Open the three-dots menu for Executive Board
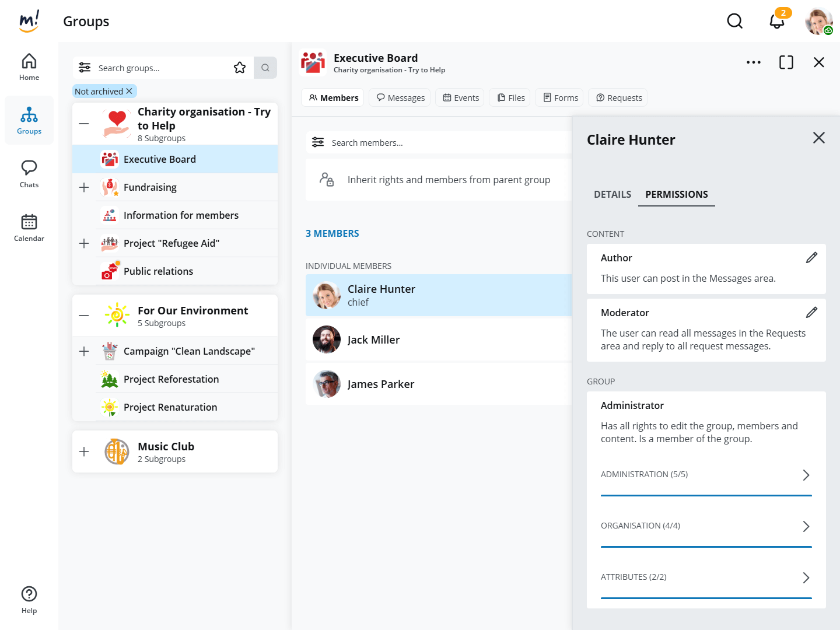The height and width of the screenshot is (630, 840). coord(753,62)
